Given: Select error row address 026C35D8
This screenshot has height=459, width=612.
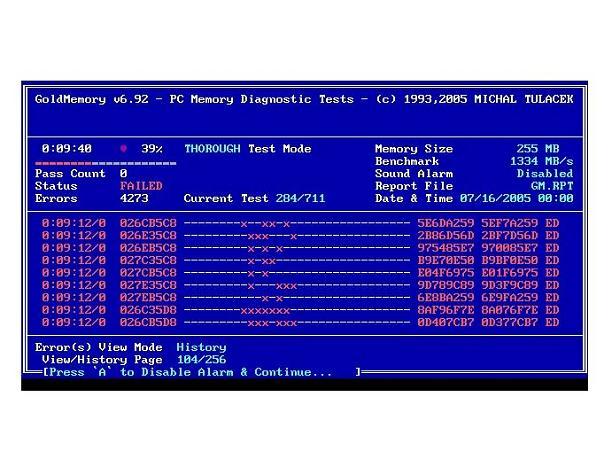Looking at the screenshot, I should click(148, 310).
